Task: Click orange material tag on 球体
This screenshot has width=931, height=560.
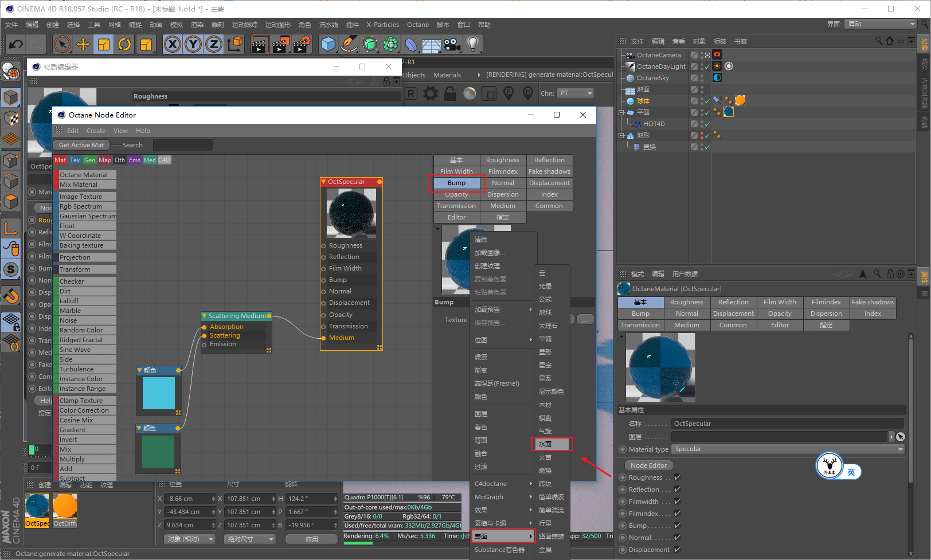Action: pyautogui.click(x=740, y=100)
